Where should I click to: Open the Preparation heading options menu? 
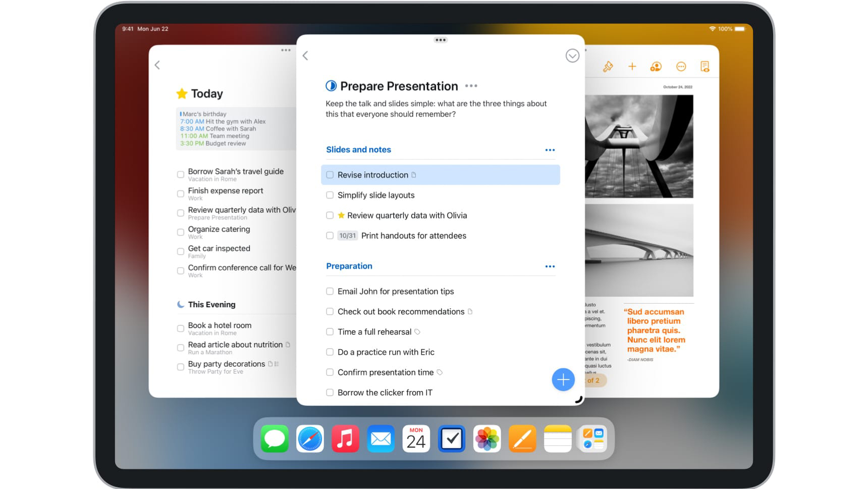pos(550,266)
